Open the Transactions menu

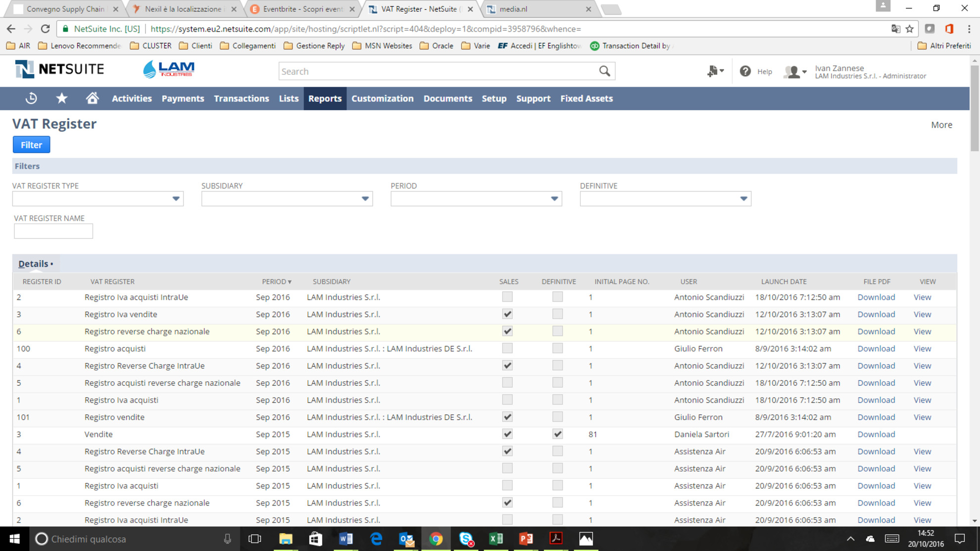[242, 98]
